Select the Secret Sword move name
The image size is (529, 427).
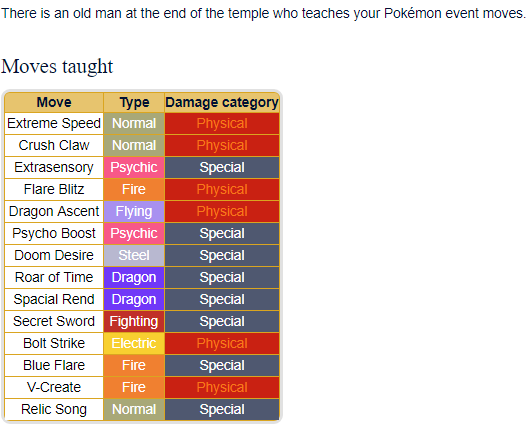tap(54, 321)
